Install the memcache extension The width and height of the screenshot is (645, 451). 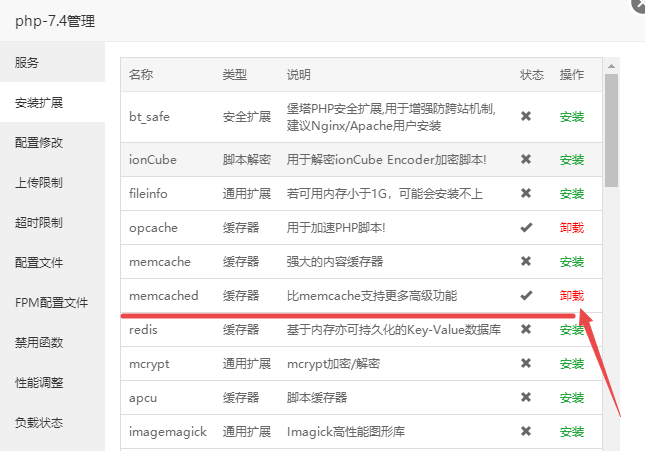tap(572, 262)
